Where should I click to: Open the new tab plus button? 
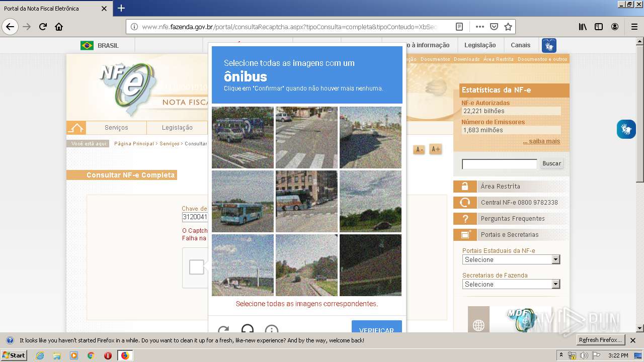click(x=121, y=8)
